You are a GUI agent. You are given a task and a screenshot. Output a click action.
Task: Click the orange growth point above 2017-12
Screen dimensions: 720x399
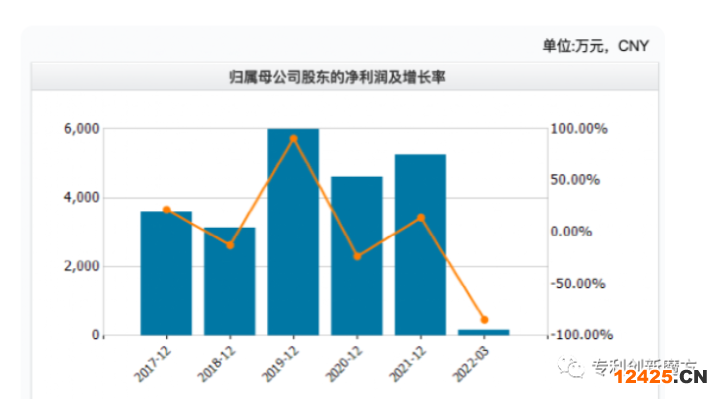(167, 210)
